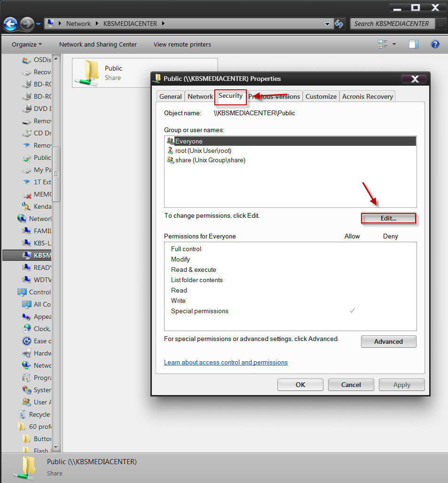Click the Kenda user folder icon
Image resolution: width=448 pixels, height=483 pixels.
(x=26, y=206)
